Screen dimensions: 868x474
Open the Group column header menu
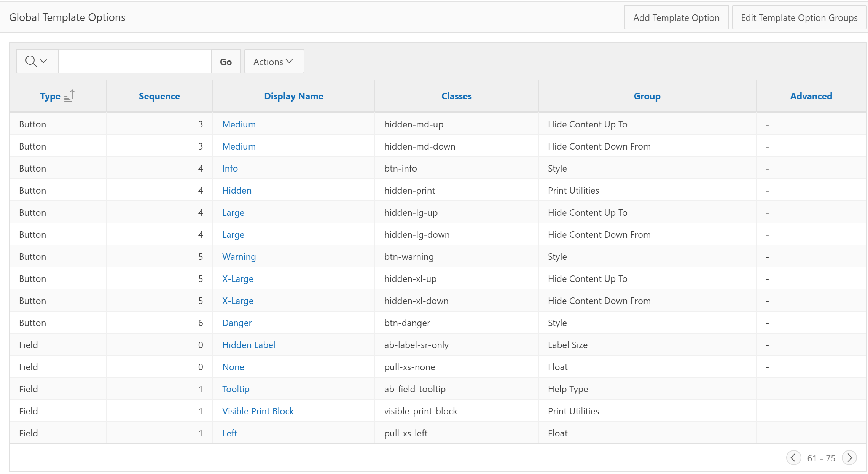coord(647,96)
